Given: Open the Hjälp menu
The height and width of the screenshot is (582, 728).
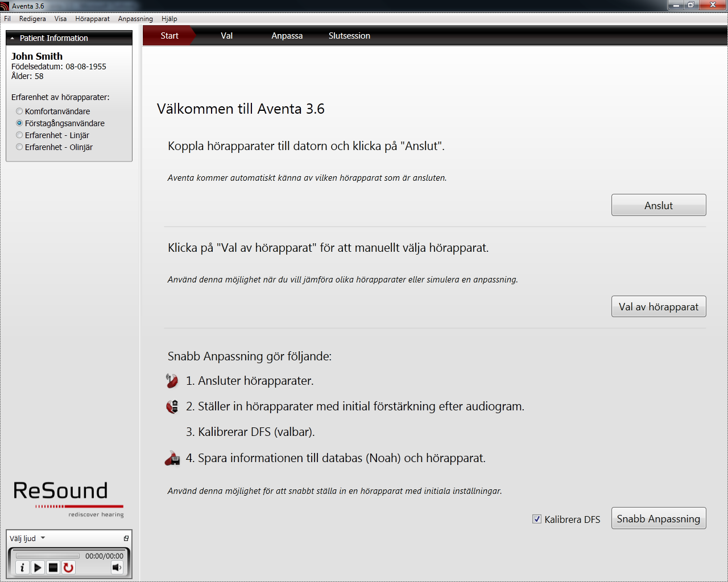Looking at the screenshot, I should point(169,19).
